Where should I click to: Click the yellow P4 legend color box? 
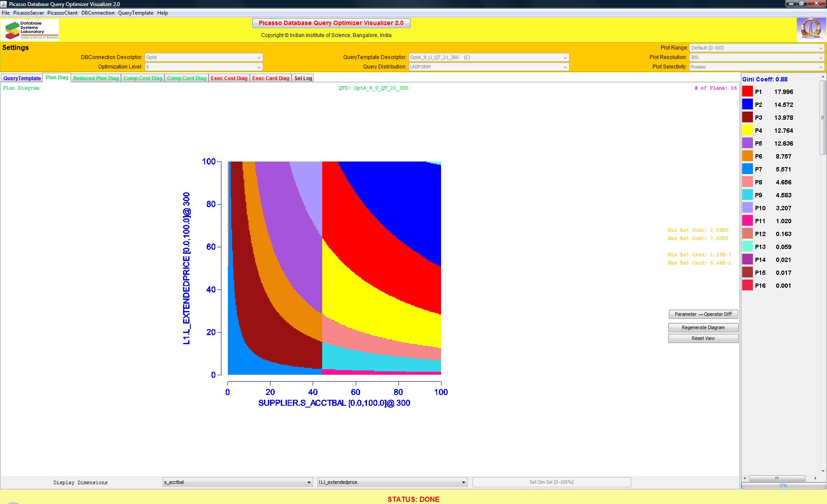747,130
